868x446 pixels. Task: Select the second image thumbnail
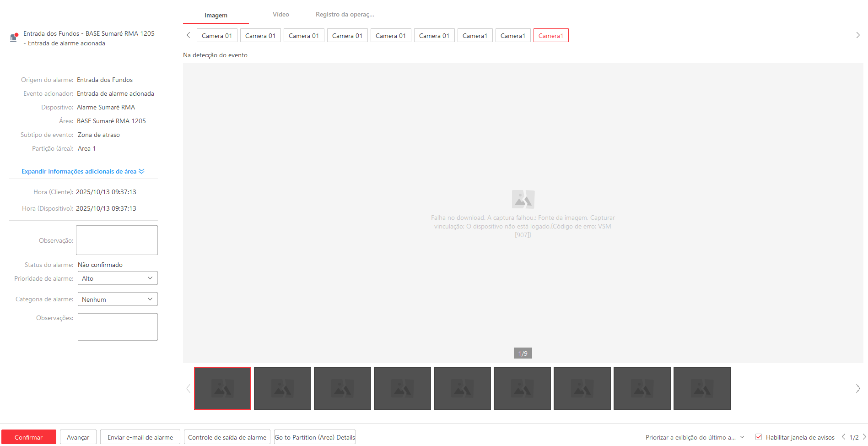[x=282, y=388]
